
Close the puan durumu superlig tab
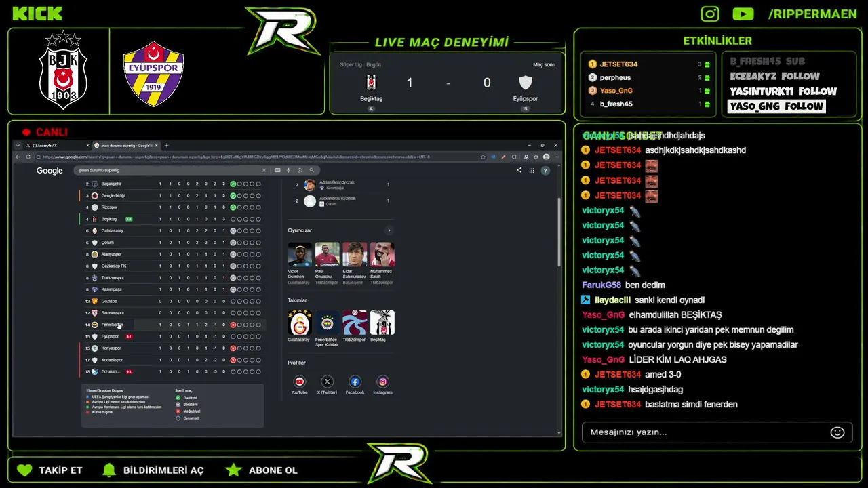click(x=156, y=145)
